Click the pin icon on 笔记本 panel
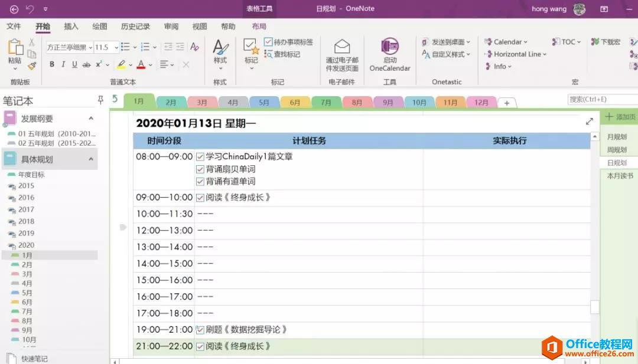Screen dimensions: 638x364 click(100, 100)
